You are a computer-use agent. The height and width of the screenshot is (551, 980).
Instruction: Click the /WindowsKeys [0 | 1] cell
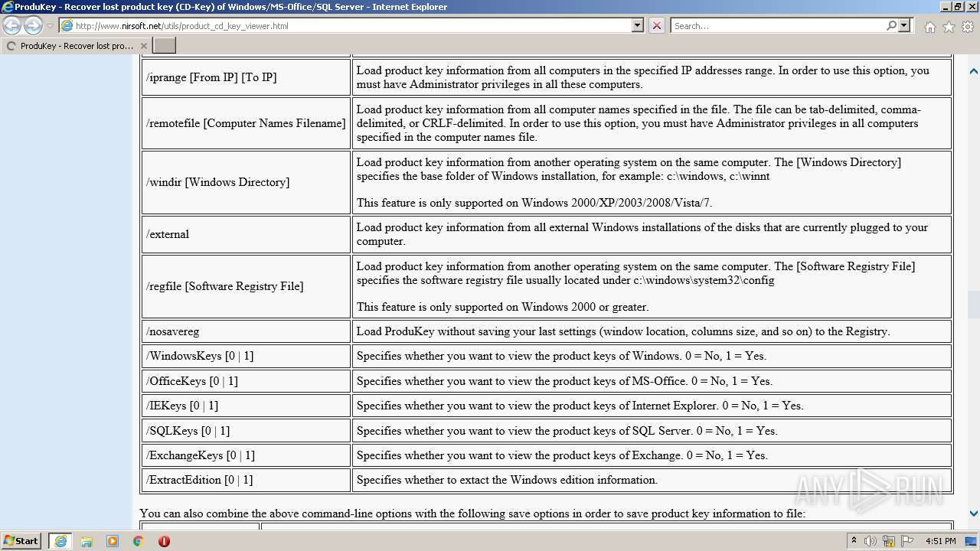pyautogui.click(x=246, y=356)
